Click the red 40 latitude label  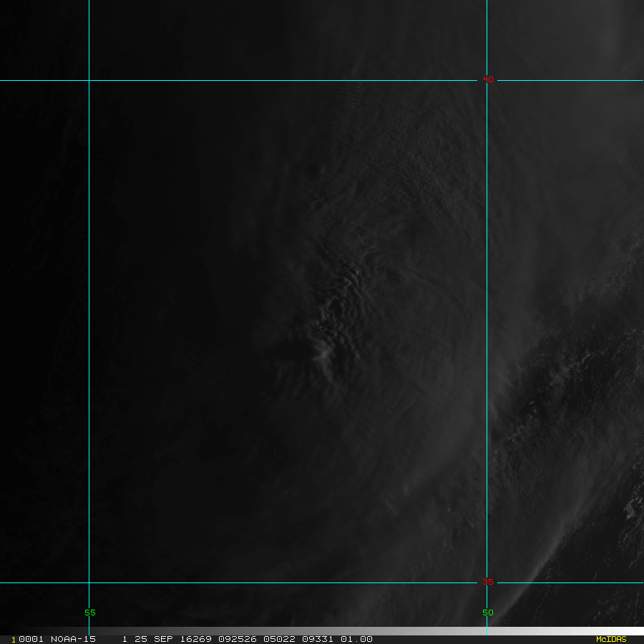point(487,80)
